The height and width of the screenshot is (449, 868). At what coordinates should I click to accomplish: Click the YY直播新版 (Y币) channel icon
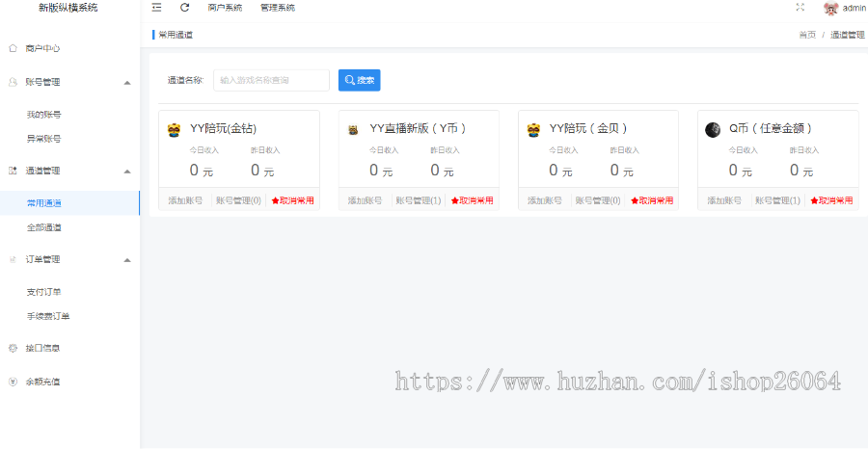pos(353,130)
